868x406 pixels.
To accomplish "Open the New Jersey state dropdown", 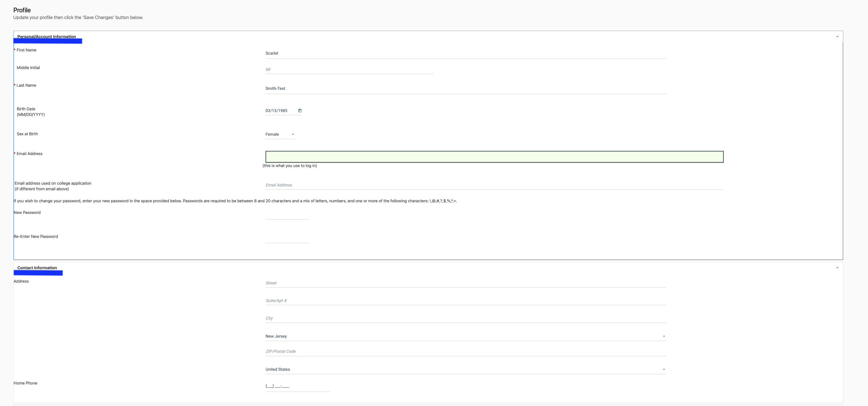I will [x=465, y=336].
